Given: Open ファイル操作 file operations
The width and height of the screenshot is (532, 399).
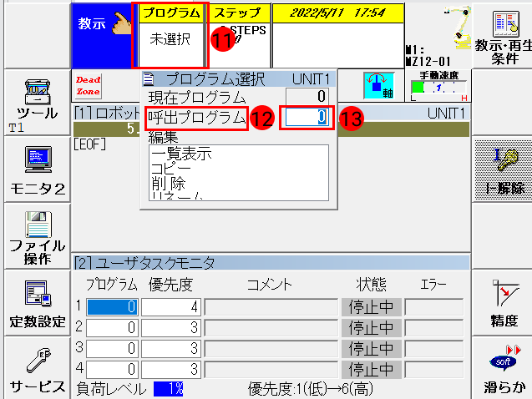Looking at the screenshot, I should click(x=37, y=236).
